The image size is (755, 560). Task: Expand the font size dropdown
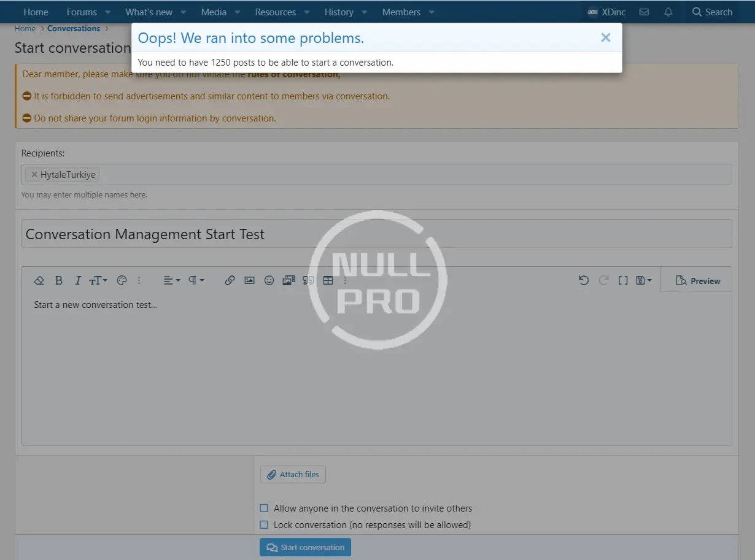tap(98, 280)
